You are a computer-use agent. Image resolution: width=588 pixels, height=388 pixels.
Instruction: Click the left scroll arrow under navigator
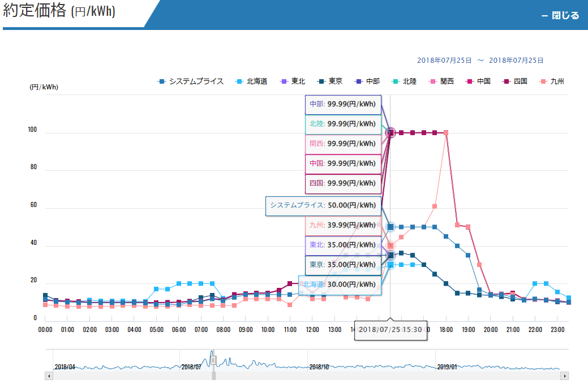pos(49,376)
